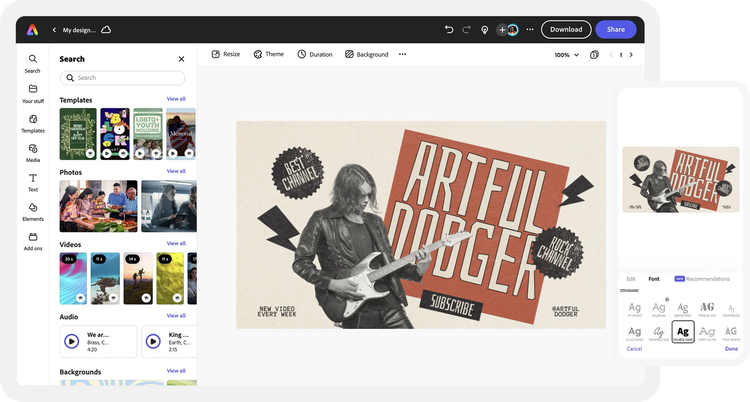Open the top bar more options menu

530,29
